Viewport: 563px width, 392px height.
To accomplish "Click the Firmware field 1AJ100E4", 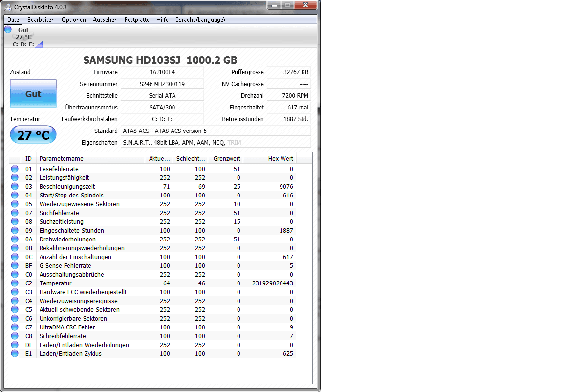I will coord(162,72).
